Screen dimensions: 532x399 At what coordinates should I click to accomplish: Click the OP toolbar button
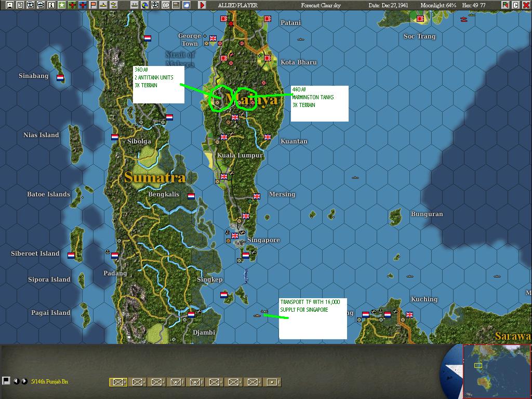[166, 5]
